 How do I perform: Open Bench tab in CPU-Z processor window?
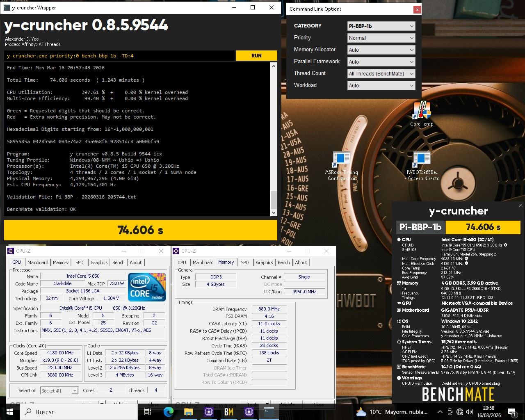click(x=118, y=262)
